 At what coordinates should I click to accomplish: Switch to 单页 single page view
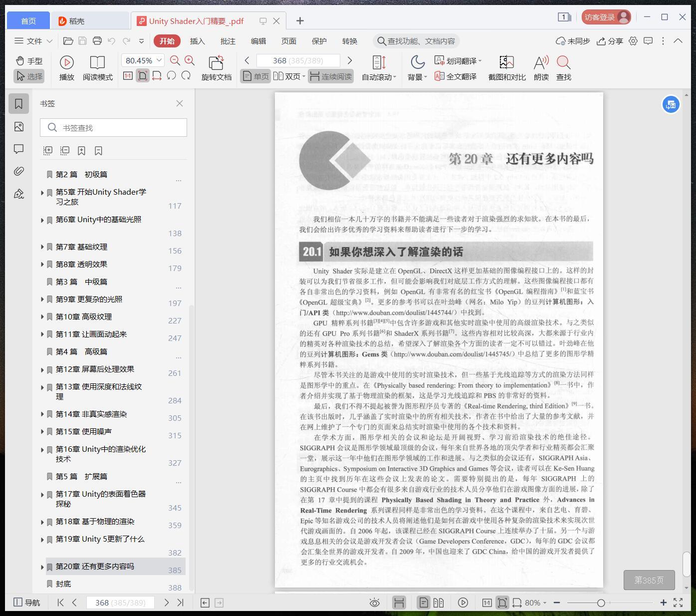(255, 76)
